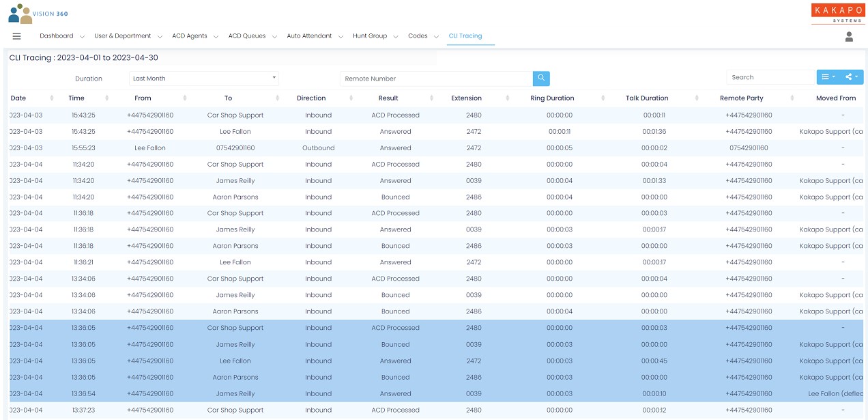Click the 00:00:45 talk duration value
Image resolution: width=868 pixels, height=420 pixels.
[654, 361]
